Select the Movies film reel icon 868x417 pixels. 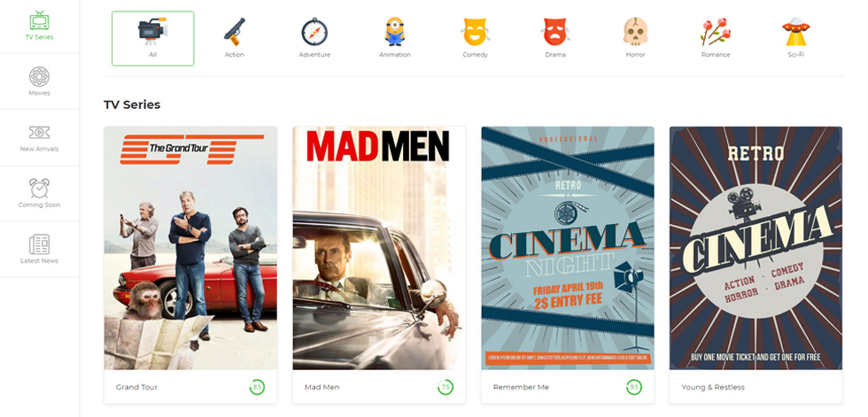coord(39,76)
